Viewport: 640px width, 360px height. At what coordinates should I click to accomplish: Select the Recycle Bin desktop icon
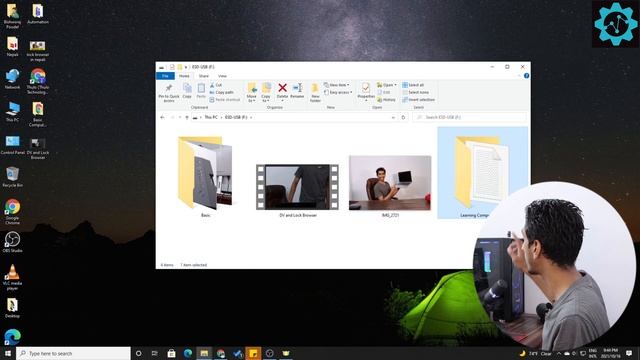pos(13,177)
